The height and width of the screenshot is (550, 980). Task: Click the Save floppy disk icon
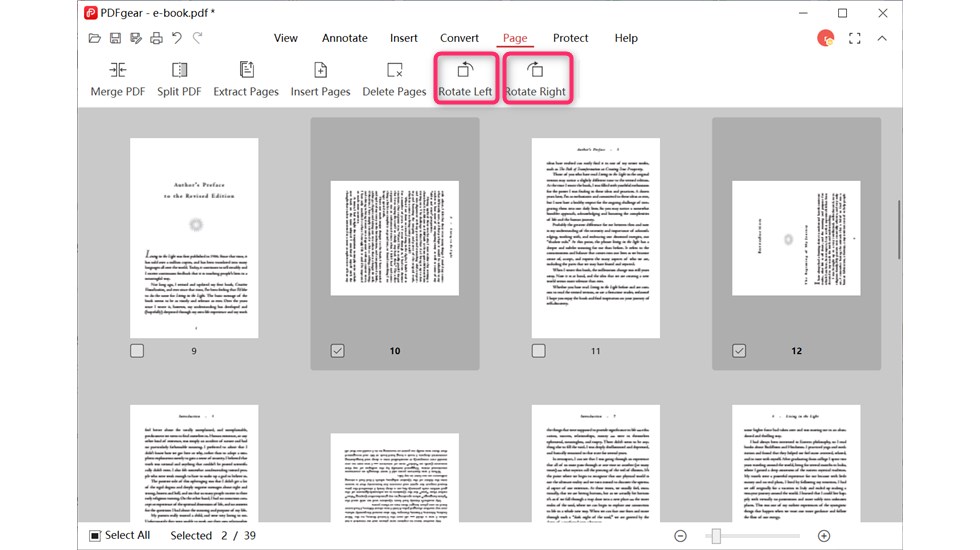(115, 39)
